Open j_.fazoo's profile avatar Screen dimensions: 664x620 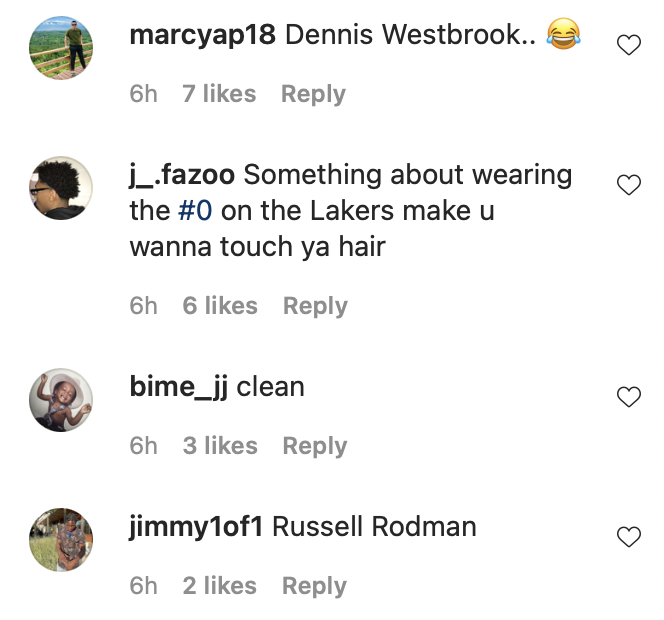click(62, 187)
